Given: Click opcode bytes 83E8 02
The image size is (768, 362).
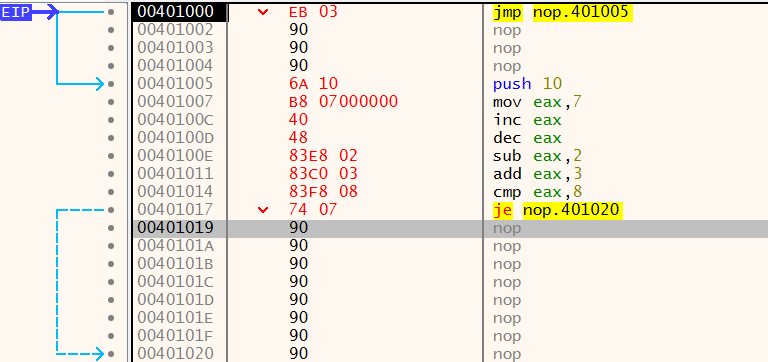Looking at the screenshot, I should point(323,156).
